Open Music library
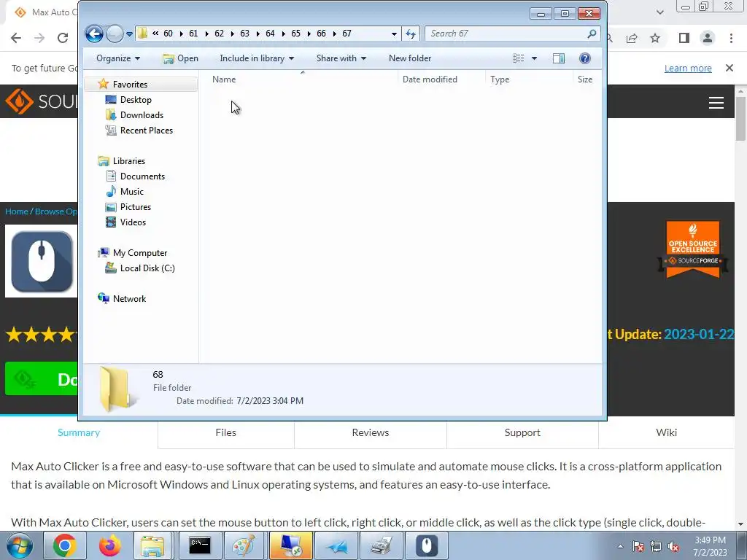This screenshot has width=747, height=560. pyautogui.click(x=131, y=192)
